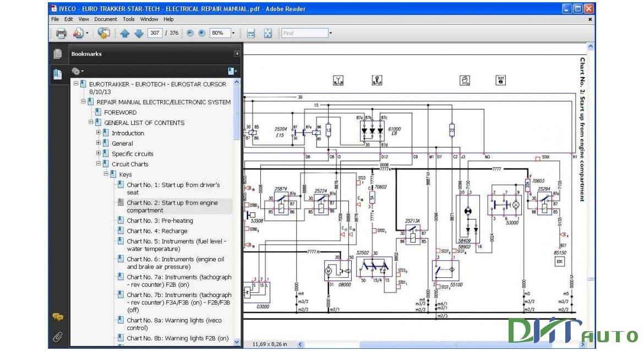
Task: Expand the General bookmark
Action: [99, 143]
